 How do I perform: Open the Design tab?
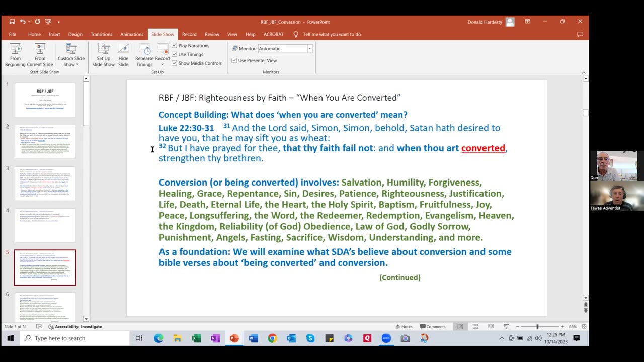[x=75, y=34]
